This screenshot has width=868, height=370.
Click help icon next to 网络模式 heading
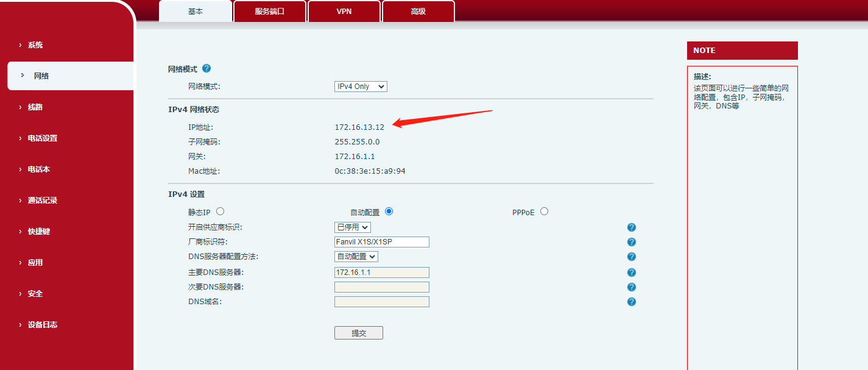pyautogui.click(x=206, y=68)
